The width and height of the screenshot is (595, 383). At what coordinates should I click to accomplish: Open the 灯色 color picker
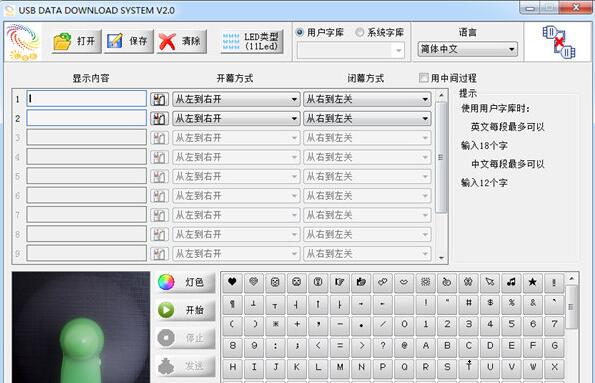point(185,282)
